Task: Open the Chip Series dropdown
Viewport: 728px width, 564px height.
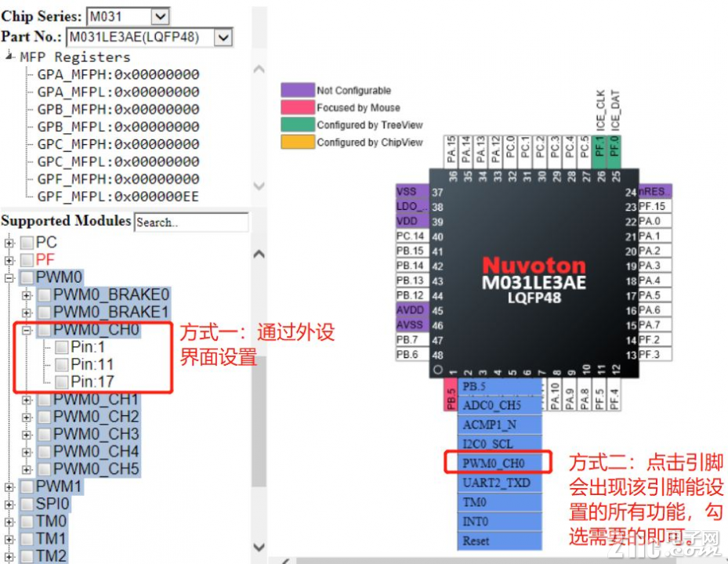Action: (160, 16)
